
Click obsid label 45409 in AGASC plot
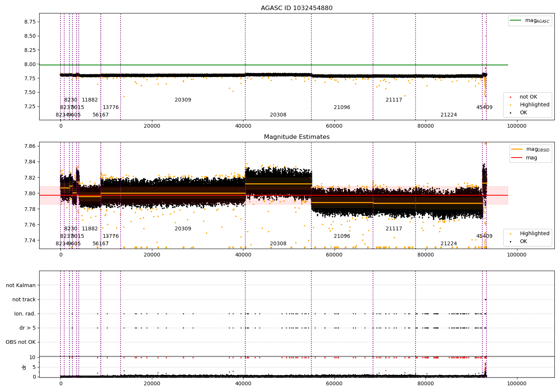click(x=484, y=108)
